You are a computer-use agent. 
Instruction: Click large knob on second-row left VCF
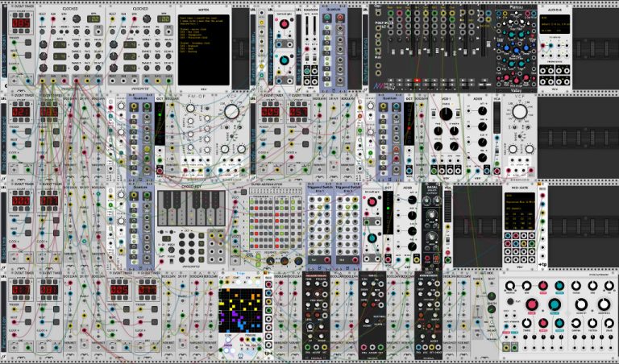pos(232,112)
